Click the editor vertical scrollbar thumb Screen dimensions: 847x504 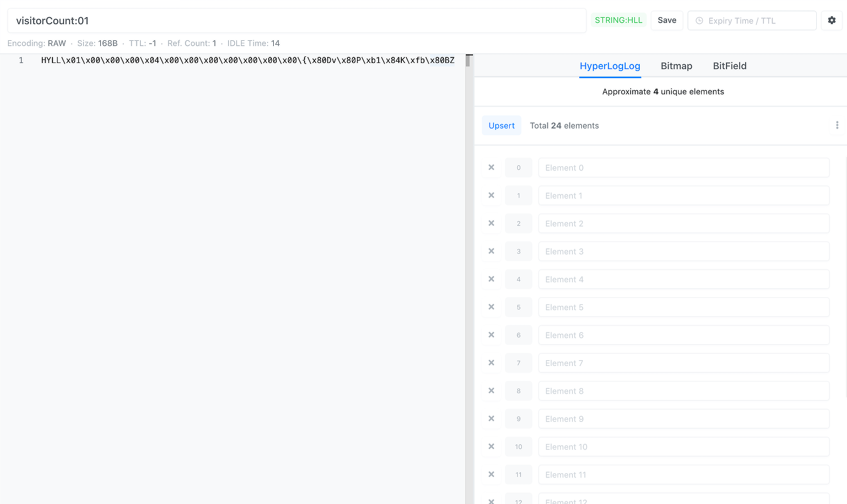point(468,61)
